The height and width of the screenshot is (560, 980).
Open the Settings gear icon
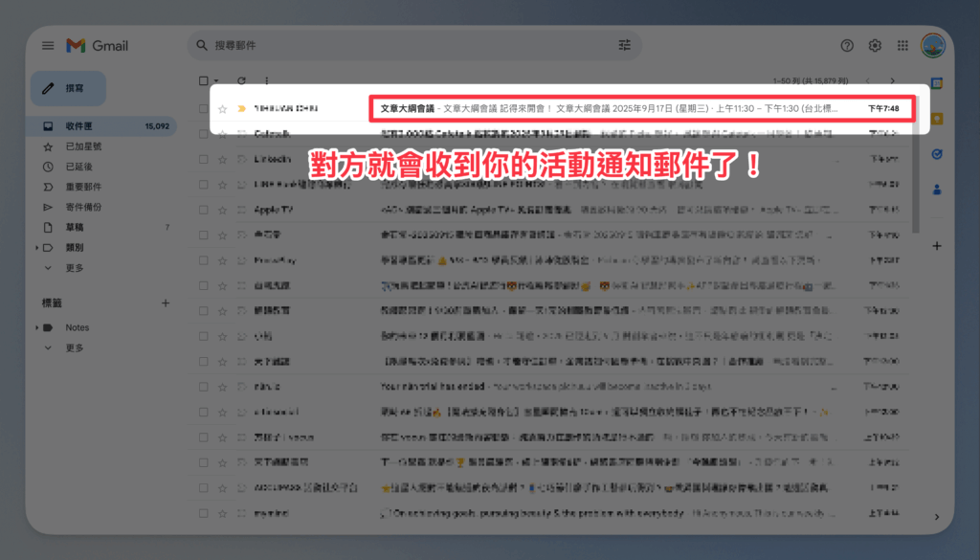(x=875, y=46)
